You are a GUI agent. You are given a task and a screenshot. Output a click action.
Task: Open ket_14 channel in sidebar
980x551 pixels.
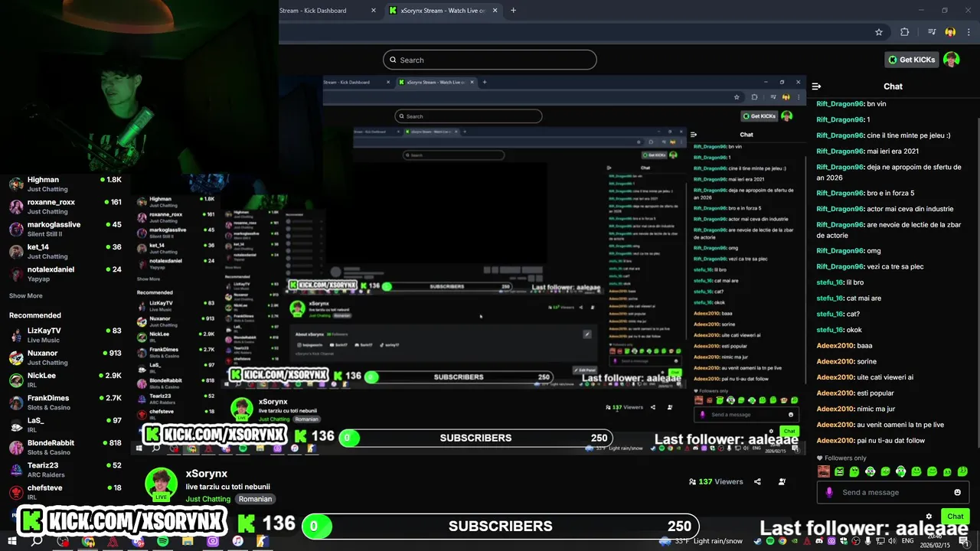click(x=66, y=251)
